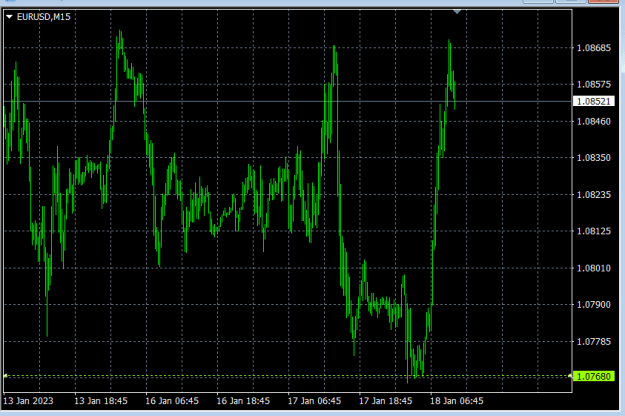Click the 17 Jan 06:45 time label
This screenshot has height=416, width=625.
314,401
